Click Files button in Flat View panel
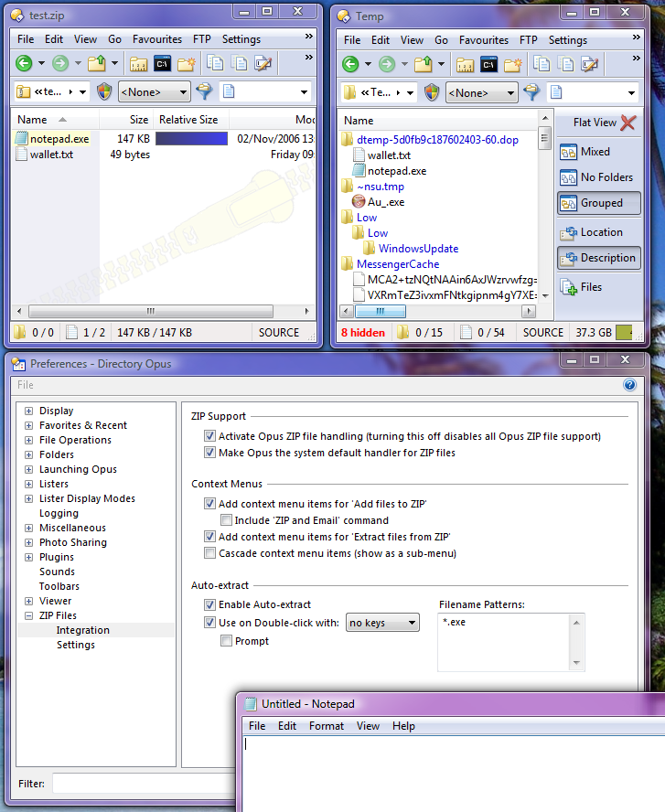This screenshot has height=812, width=665. (x=599, y=287)
